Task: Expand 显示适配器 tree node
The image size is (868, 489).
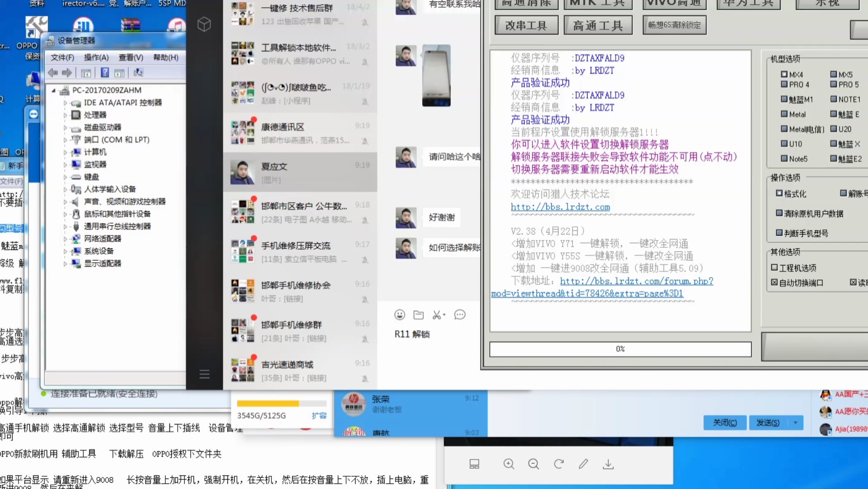Action: 65,264
